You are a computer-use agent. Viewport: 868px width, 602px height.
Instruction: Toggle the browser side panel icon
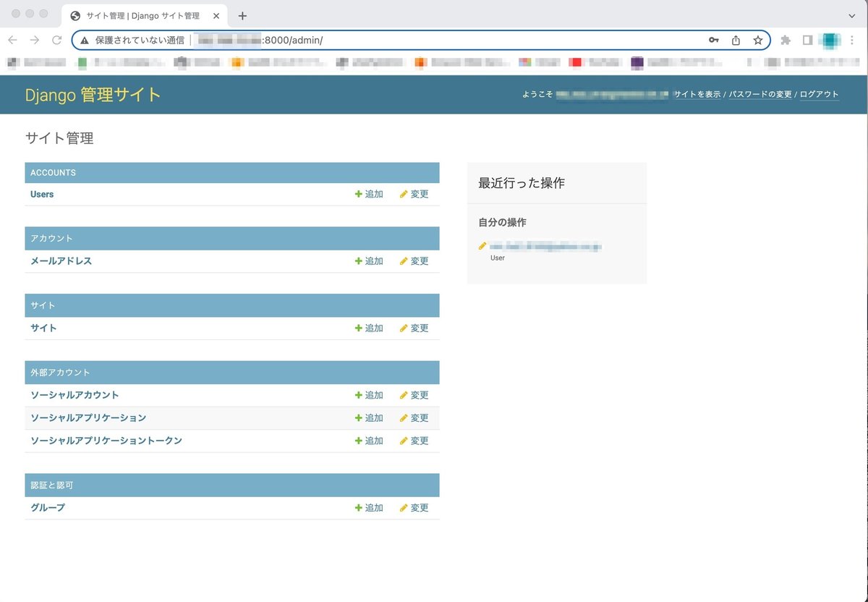(807, 41)
